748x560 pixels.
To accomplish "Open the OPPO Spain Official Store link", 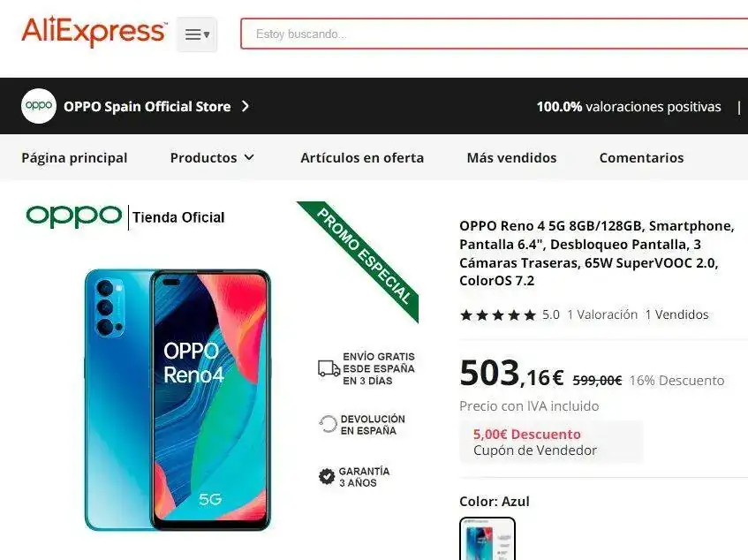I will click(x=147, y=106).
